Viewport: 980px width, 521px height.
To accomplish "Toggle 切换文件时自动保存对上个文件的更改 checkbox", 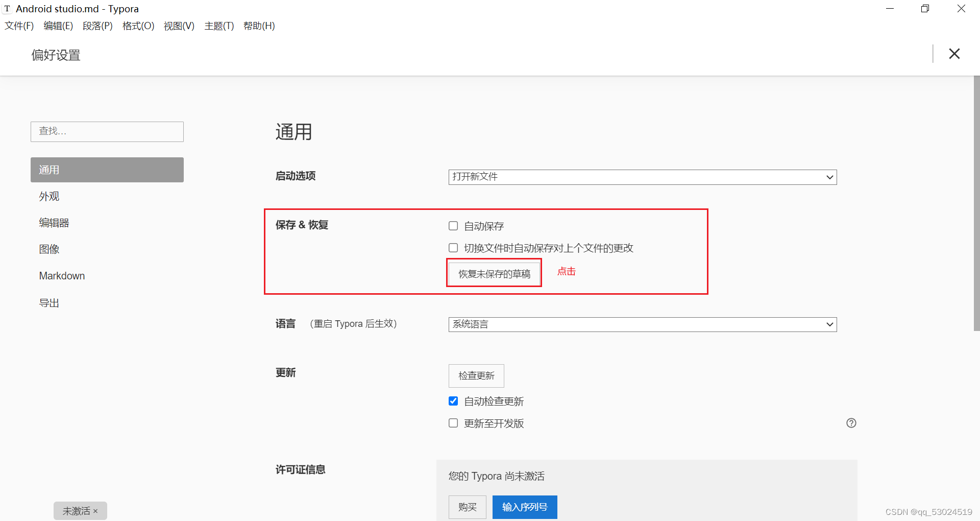I will click(453, 248).
